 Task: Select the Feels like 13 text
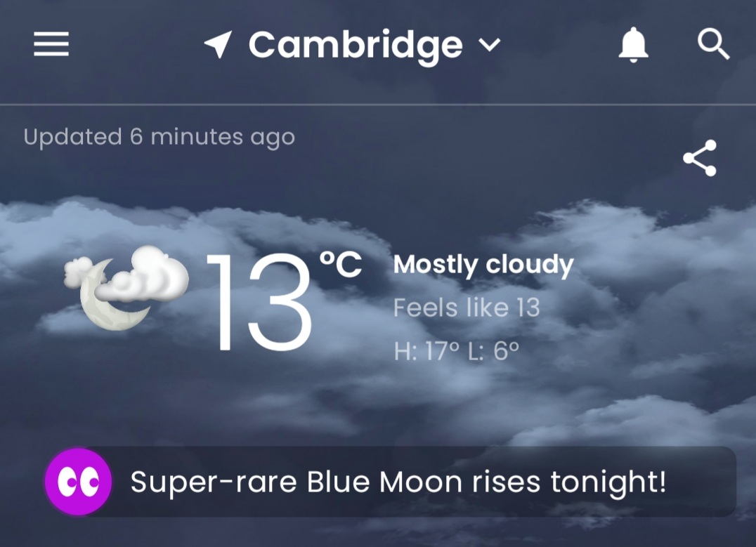pos(467,308)
